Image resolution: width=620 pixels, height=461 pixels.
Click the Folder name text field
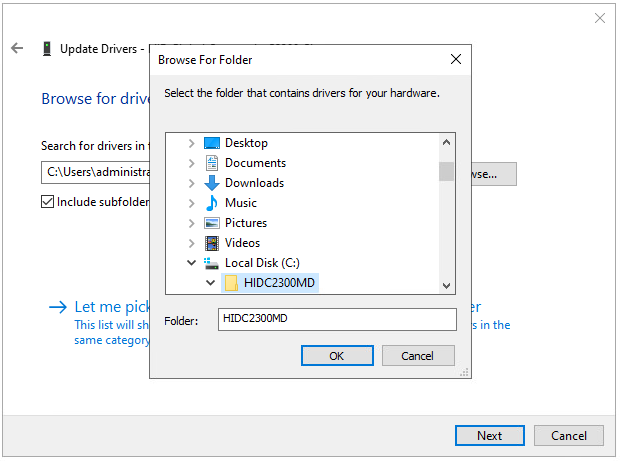[x=336, y=320]
